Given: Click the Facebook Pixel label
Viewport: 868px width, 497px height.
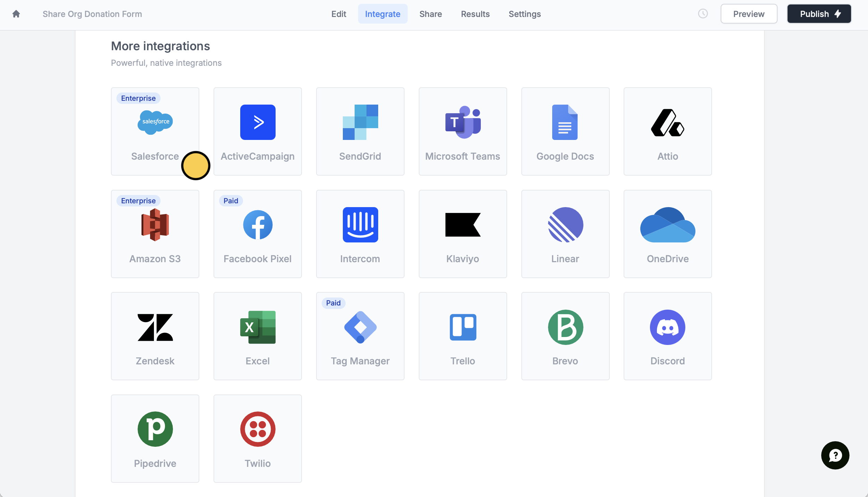Looking at the screenshot, I should (x=258, y=259).
